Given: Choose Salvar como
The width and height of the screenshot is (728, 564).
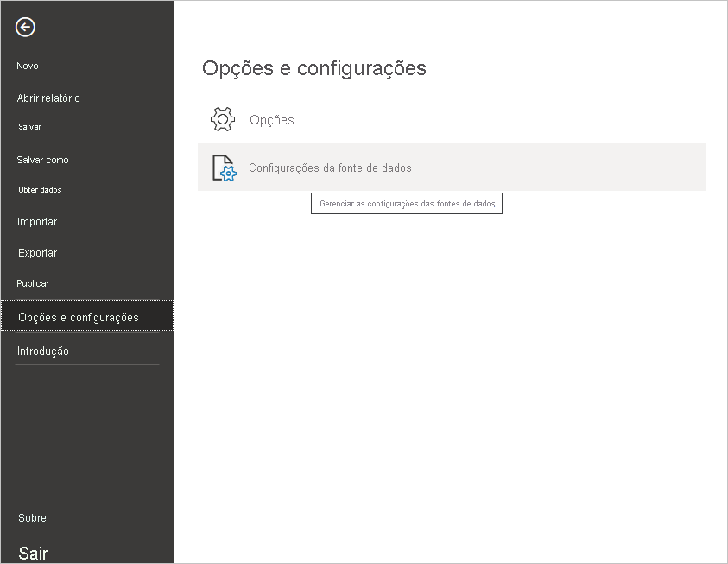Looking at the screenshot, I should (42, 160).
